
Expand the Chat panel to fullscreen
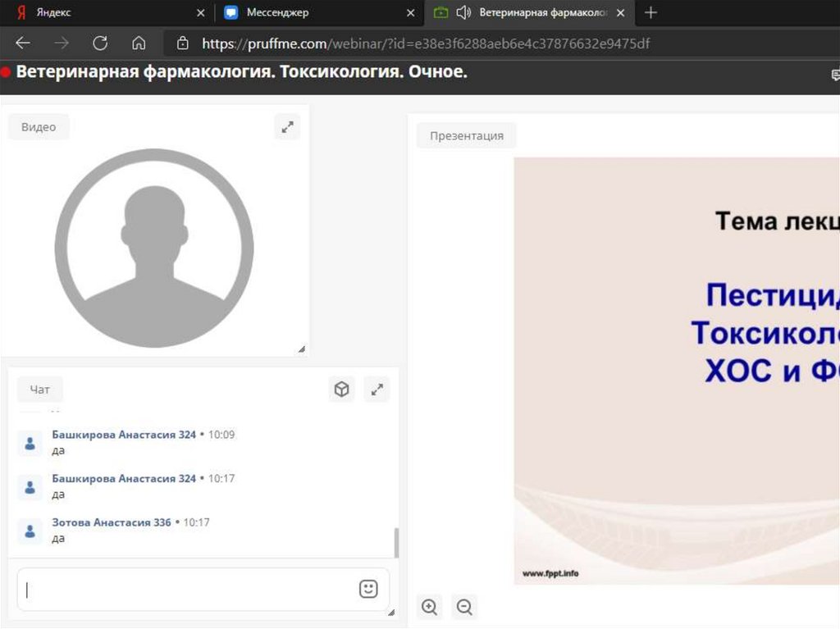(377, 390)
